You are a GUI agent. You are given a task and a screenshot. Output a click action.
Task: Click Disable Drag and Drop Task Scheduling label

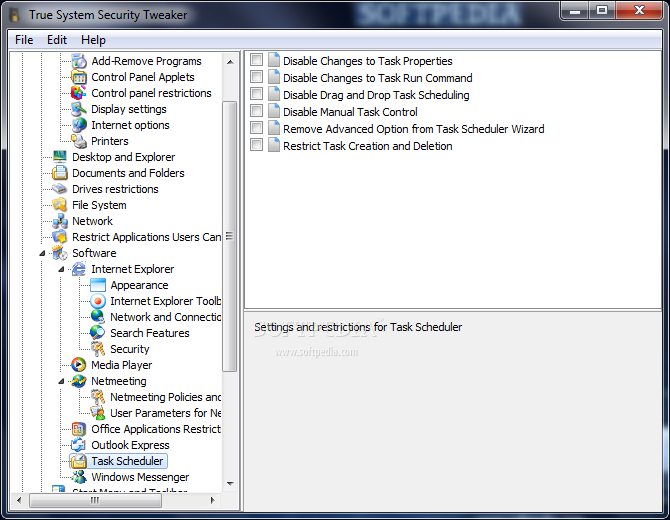pyautogui.click(x=376, y=95)
